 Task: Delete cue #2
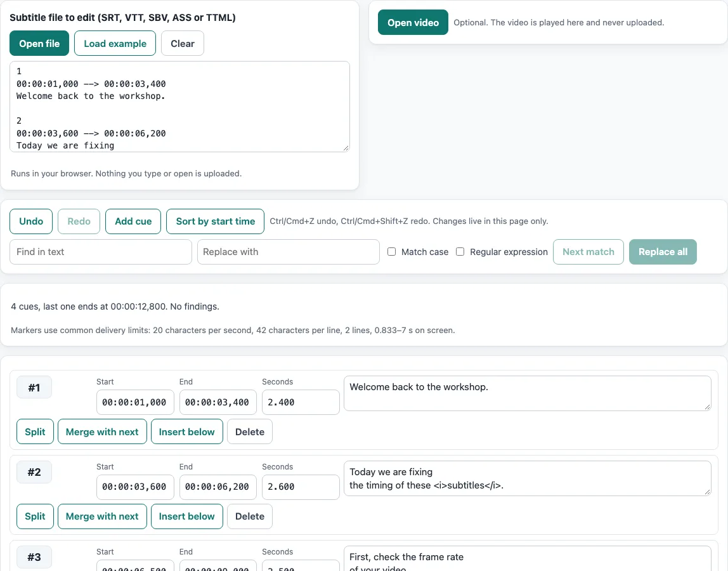coord(250,516)
